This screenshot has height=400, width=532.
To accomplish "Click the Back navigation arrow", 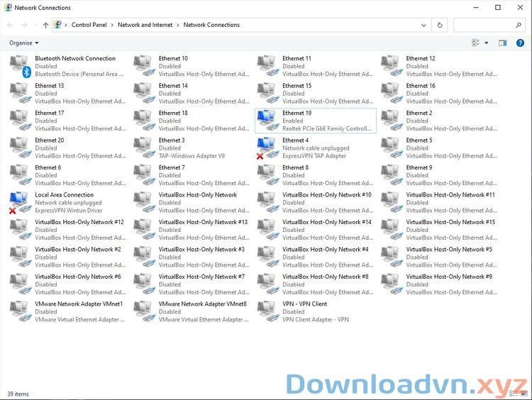I will 10,25.
